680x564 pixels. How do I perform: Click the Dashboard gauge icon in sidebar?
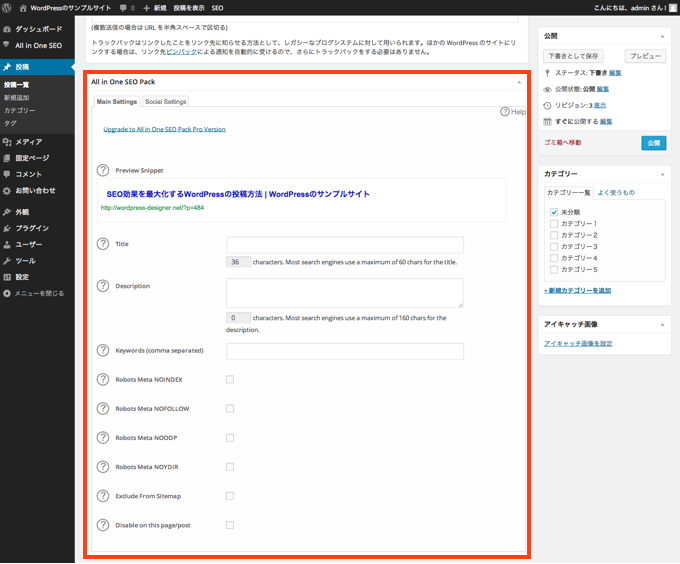[7, 29]
